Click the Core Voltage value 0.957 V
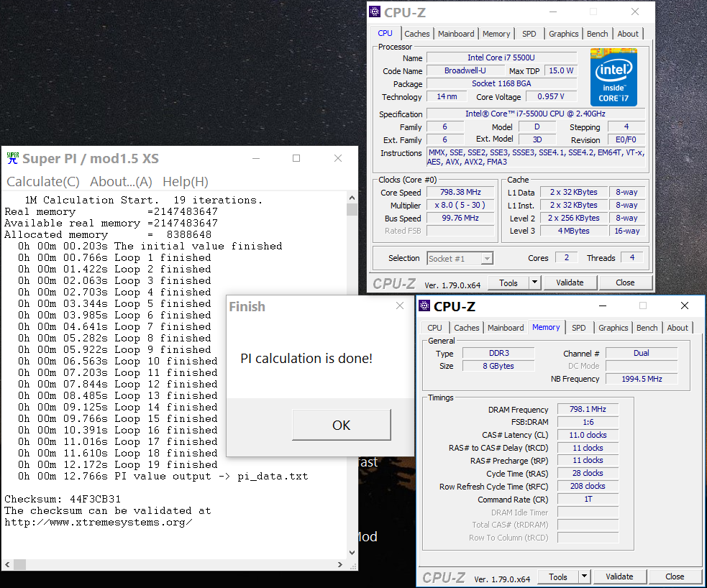The image size is (707, 588). [551, 96]
